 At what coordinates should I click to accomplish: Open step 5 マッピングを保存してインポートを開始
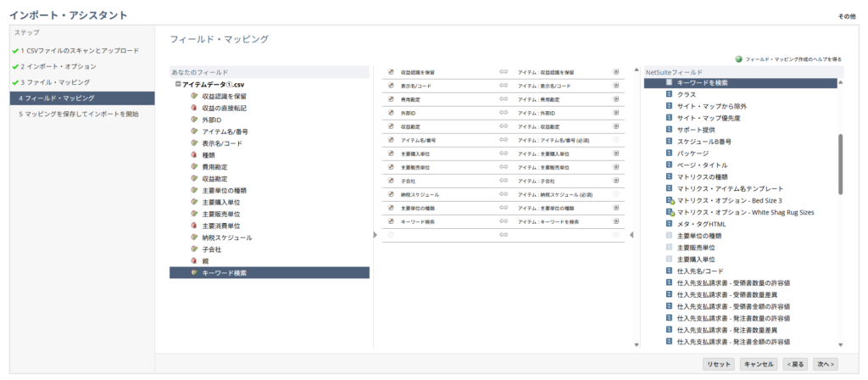tap(79, 114)
